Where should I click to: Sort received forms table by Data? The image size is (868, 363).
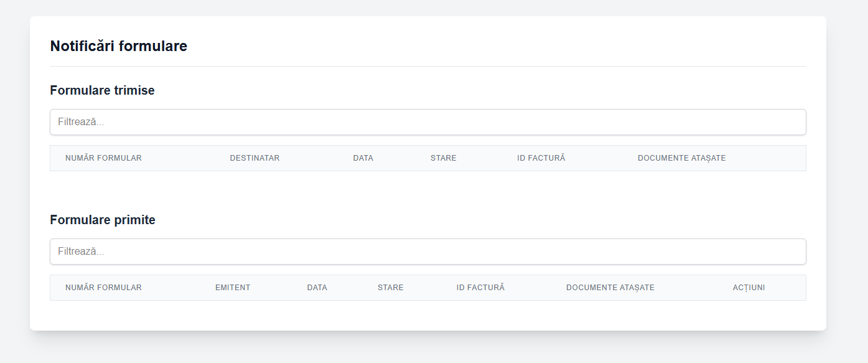tap(317, 288)
